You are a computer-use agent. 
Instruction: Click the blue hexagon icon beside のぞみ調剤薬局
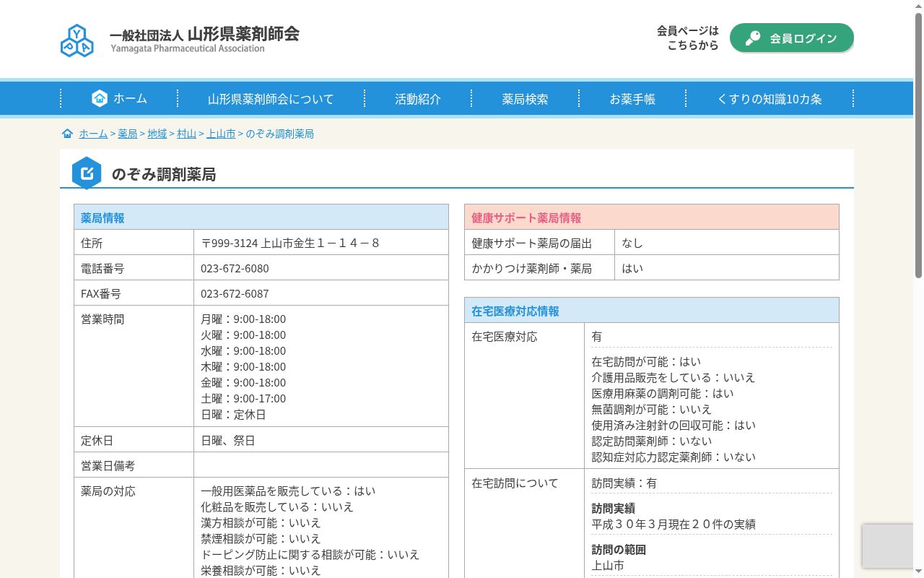[87, 173]
